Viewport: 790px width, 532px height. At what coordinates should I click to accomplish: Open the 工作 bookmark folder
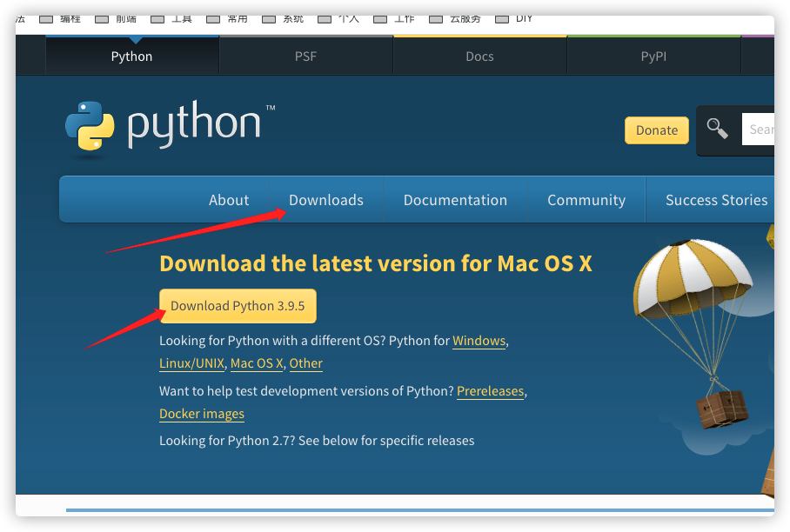[x=394, y=19]
